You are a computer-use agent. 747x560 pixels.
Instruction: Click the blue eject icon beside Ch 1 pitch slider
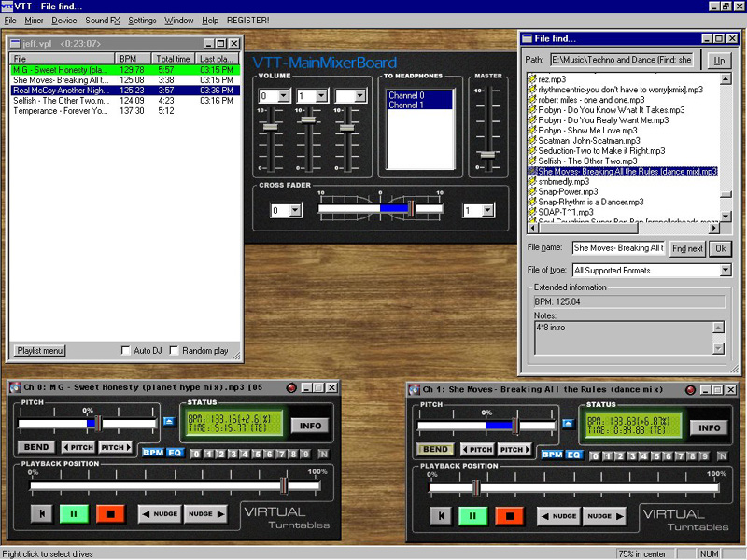(568, 424)
